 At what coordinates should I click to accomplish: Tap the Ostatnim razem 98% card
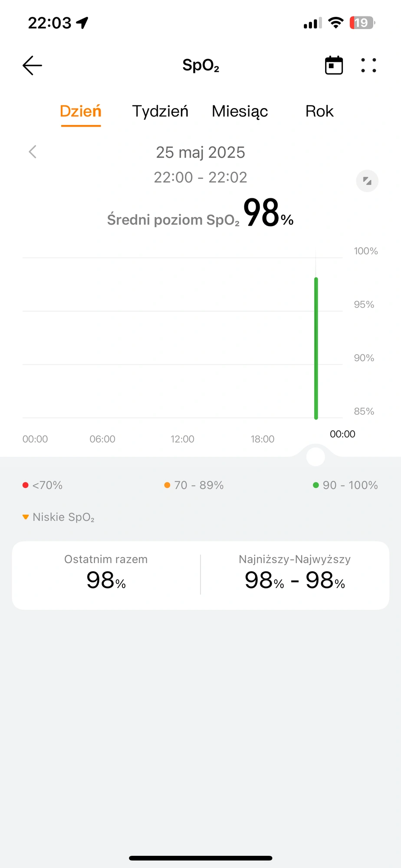tap(106, 574)
